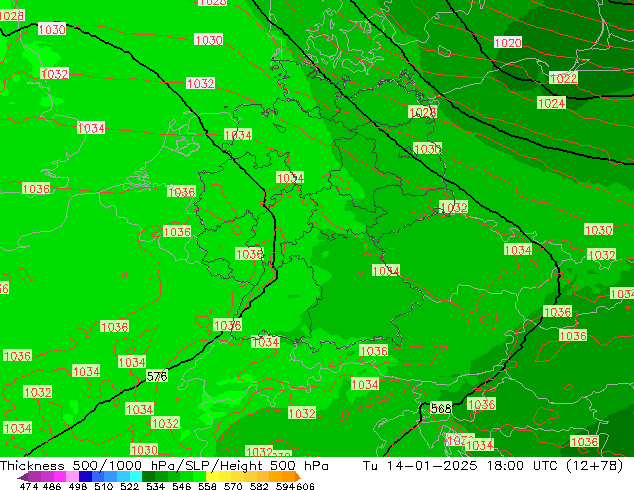
Task: Click the forecast step '(12+78)'
Action: [x=594, y=466]
